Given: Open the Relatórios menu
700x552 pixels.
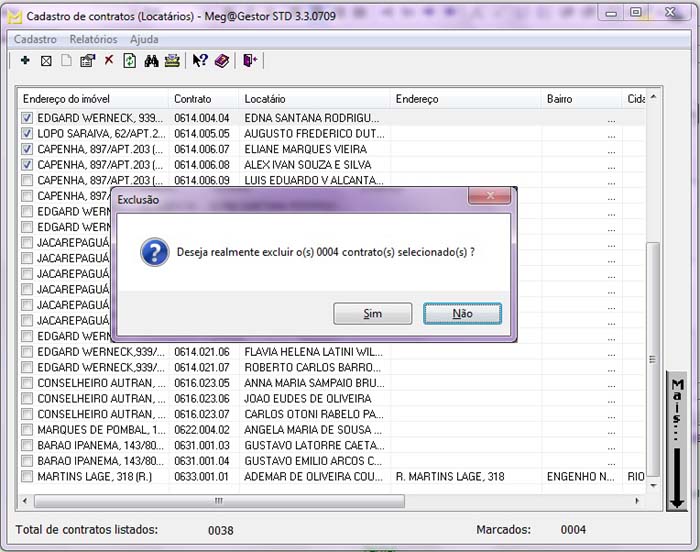Looking at the screenshot, I should click(x=93, y=39).
